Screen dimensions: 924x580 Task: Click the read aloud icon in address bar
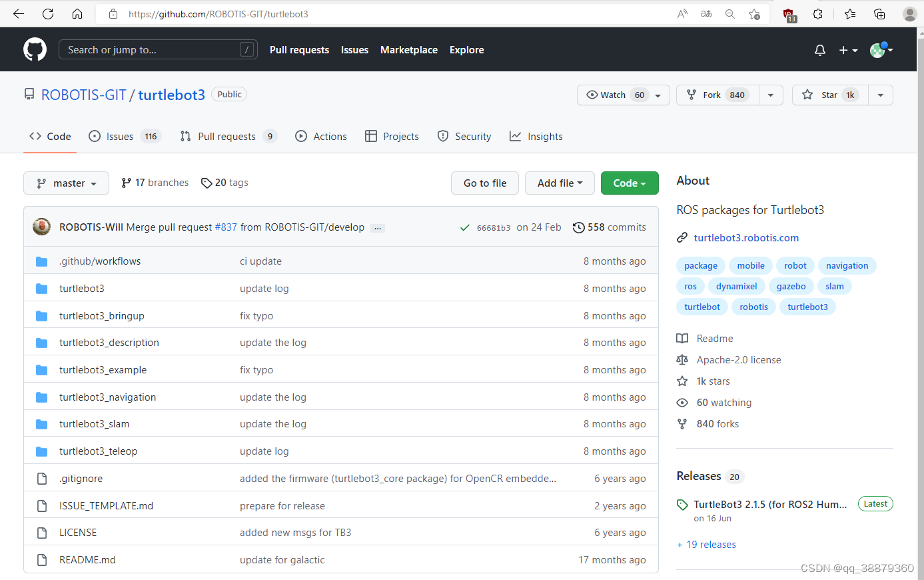click(682, 14)
